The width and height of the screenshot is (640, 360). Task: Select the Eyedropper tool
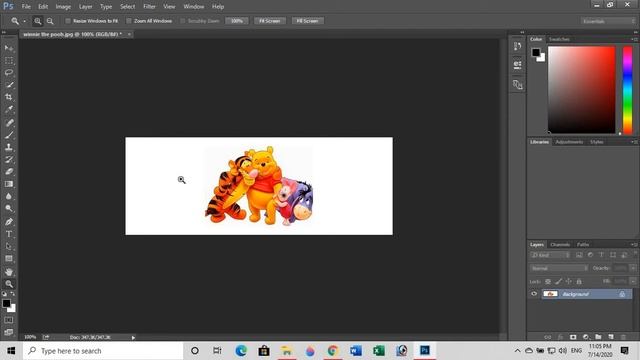point(9,109)
